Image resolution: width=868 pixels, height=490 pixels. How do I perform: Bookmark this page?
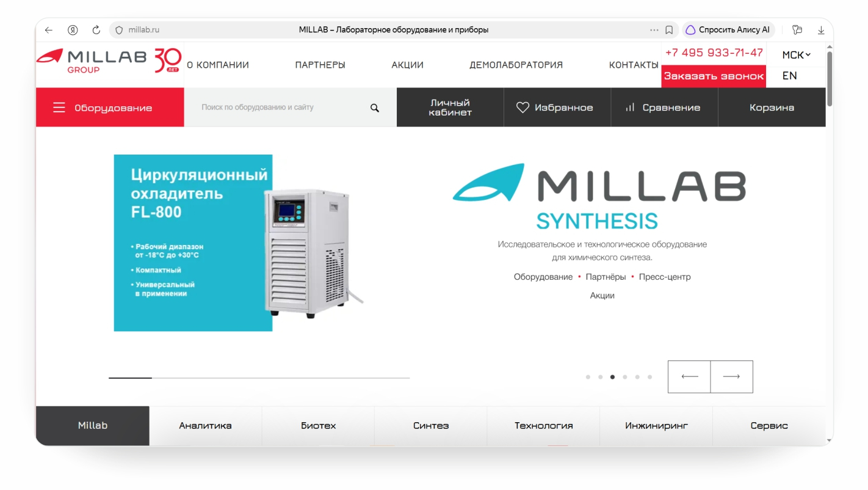tap(669, 30)
